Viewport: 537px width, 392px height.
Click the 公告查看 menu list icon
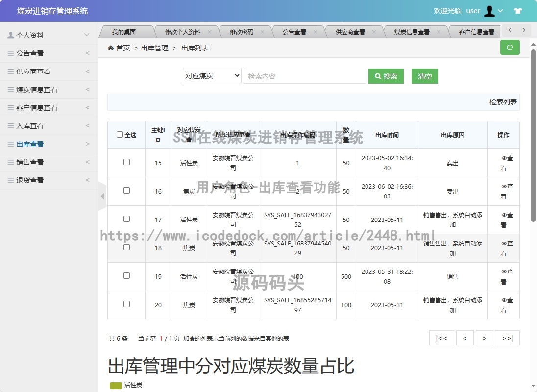[x=11, y=53]
